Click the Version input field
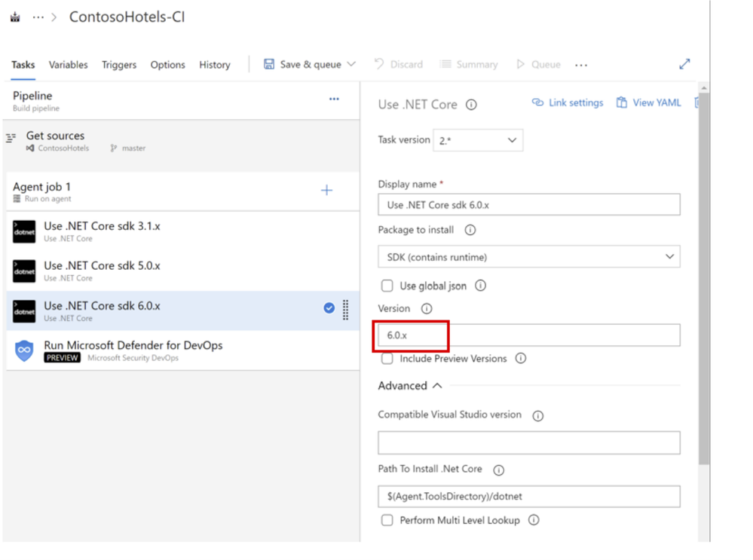This screenshot has width=753, height=560. pos(528,335)
